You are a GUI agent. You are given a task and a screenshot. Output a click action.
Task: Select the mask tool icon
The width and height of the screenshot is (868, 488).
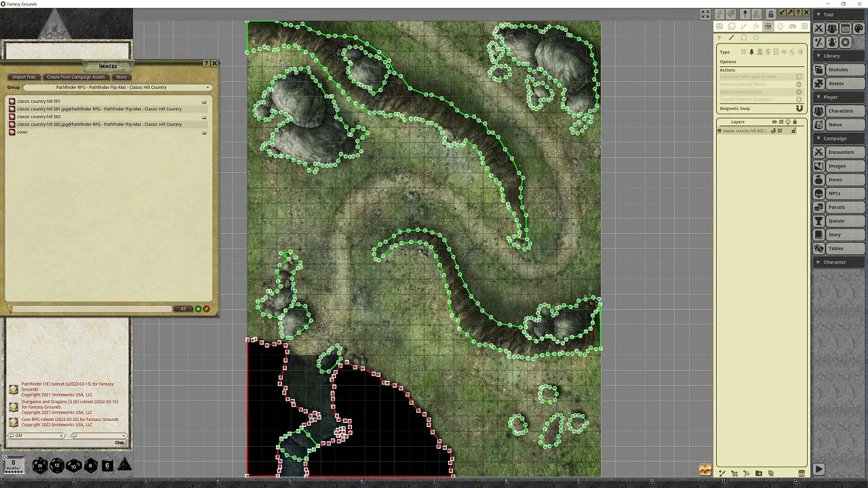[x=792, y=26]
